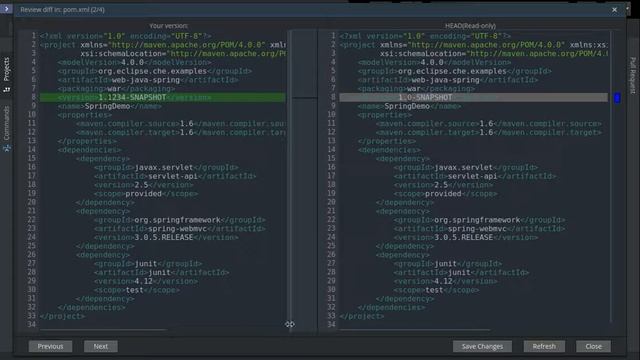
Task: Click provided scope line in Your version pane
Action: [146, 194]
